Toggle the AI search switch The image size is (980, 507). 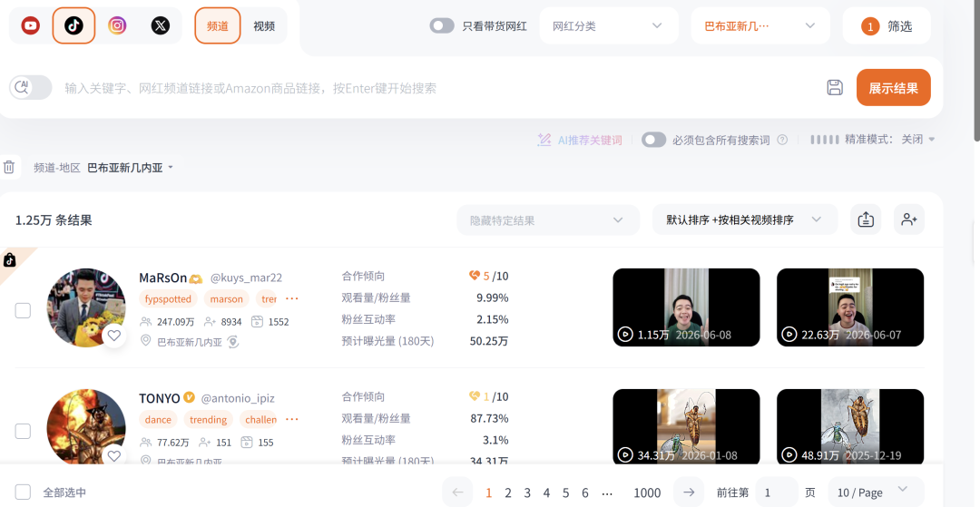[31, 87]
